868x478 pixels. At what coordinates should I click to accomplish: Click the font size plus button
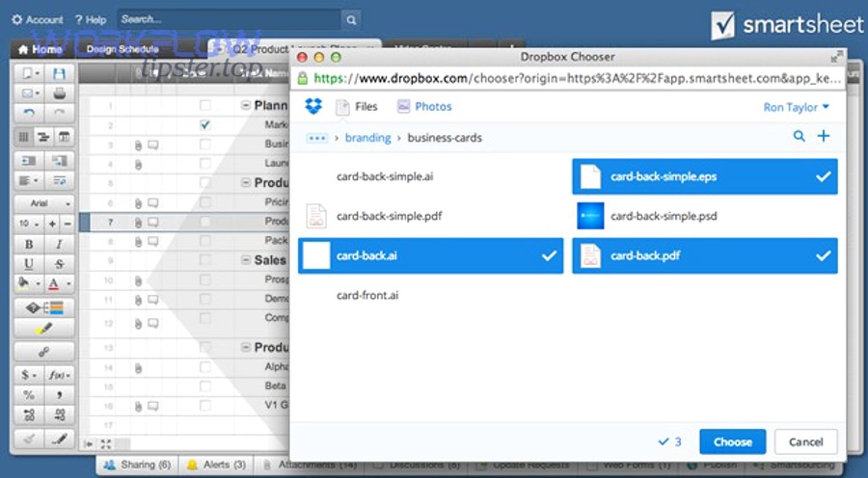52,224
